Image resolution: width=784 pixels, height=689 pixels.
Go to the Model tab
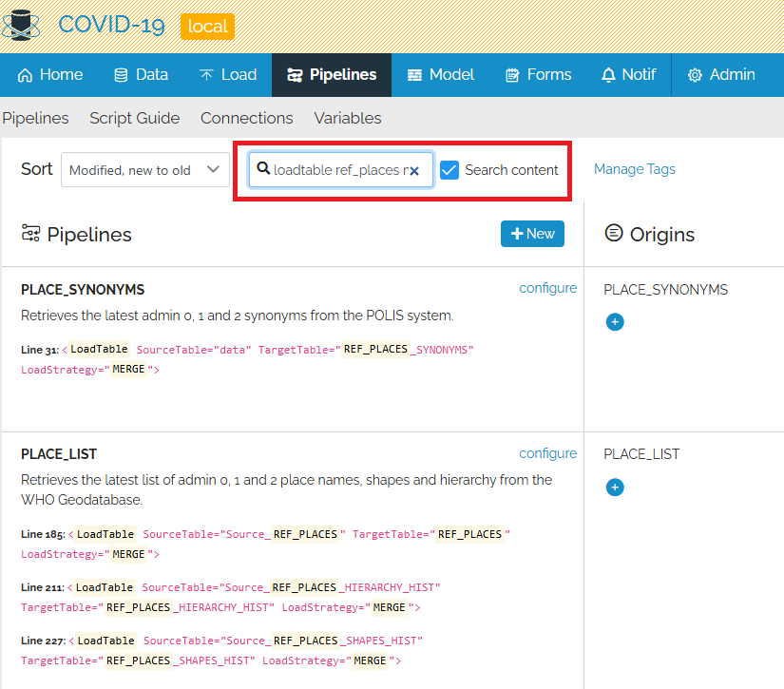(441, 75)
